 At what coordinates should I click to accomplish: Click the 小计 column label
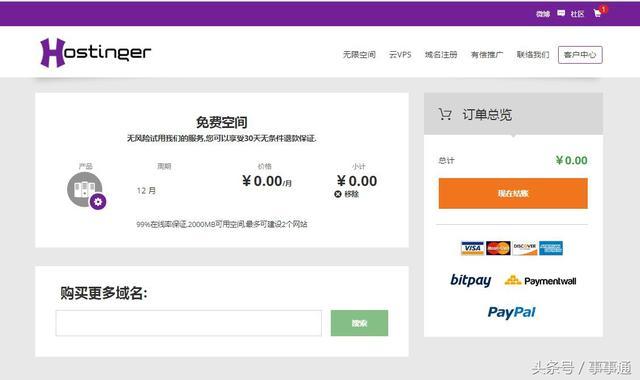[358, 167]
